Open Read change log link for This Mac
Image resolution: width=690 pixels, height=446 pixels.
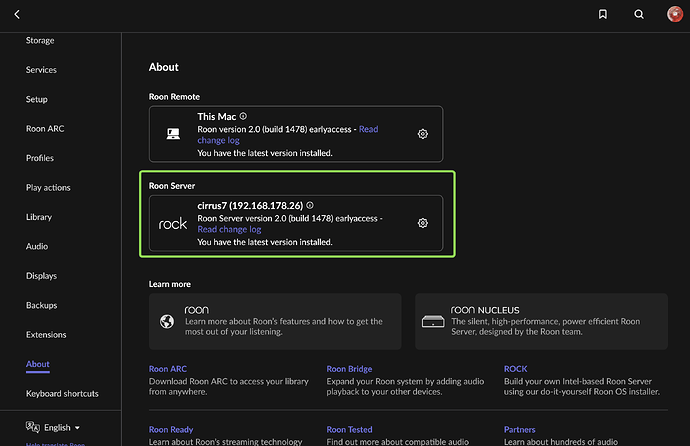coord(288,135)
